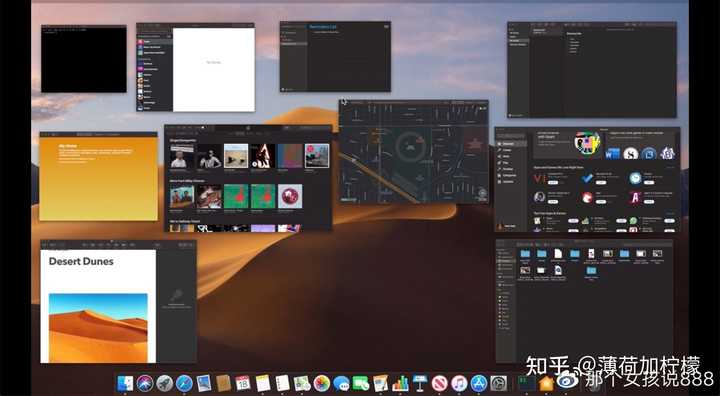Open Messages blue bubble icon in Dock
The height and width of the screenshot is (396, 720).
pos(342,383)
